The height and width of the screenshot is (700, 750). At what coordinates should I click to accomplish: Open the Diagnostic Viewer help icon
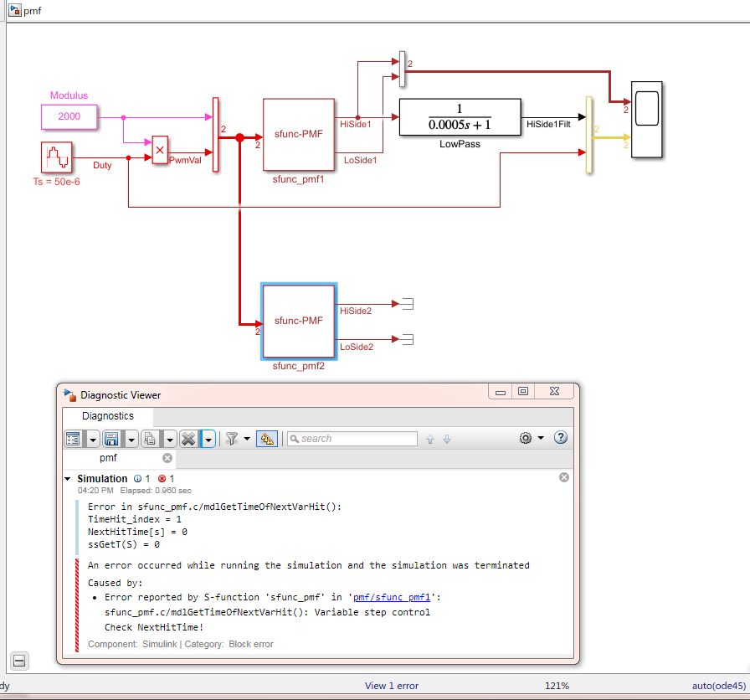pos(561,438)
